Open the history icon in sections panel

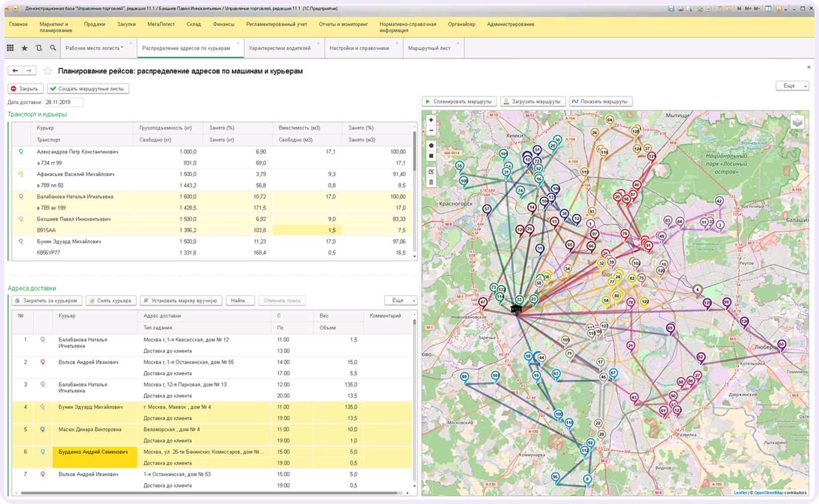39,48
